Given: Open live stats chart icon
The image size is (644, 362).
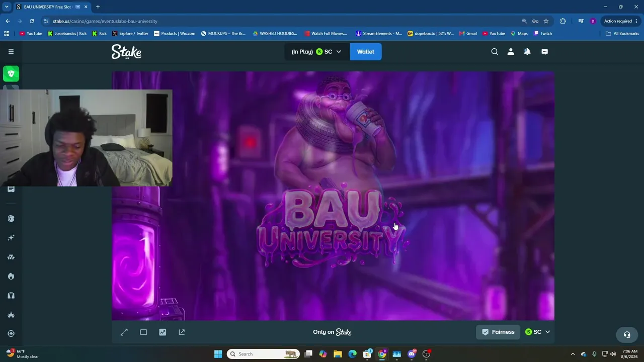Looking at the screenshot, I should (163, 332).
